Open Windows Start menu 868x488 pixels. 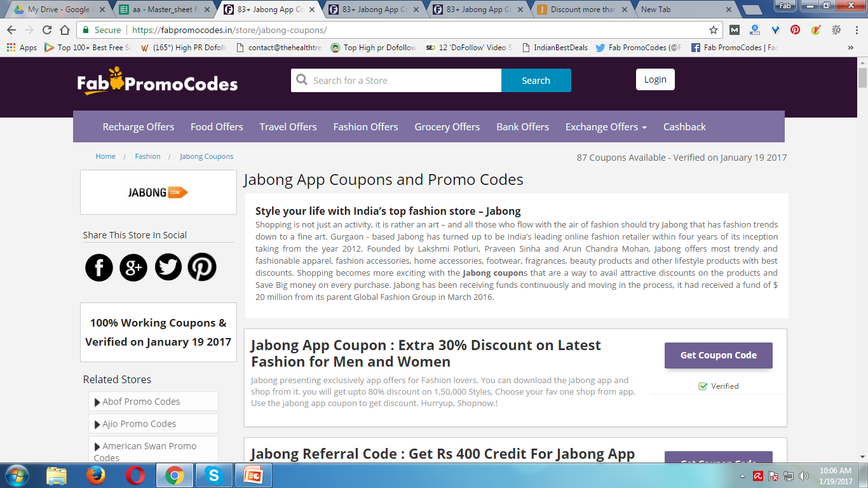click(x=16, y=475)
